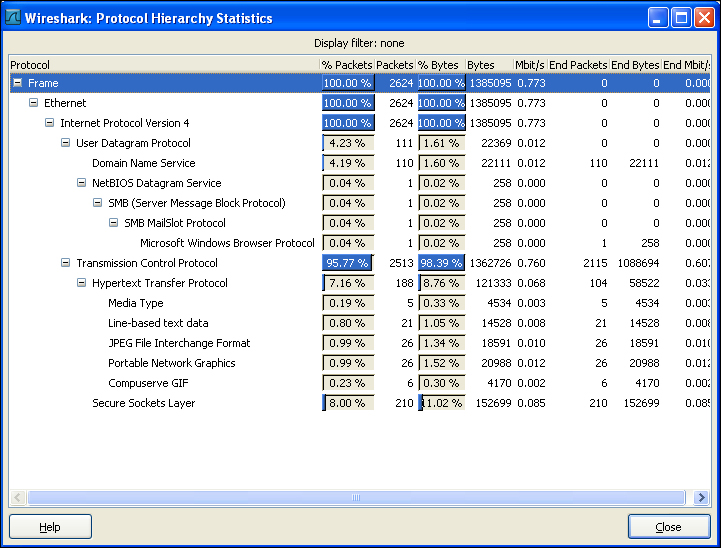Sort by the Packets column header
This screenshot has height=548, width=721.
(x=395, y=65)
